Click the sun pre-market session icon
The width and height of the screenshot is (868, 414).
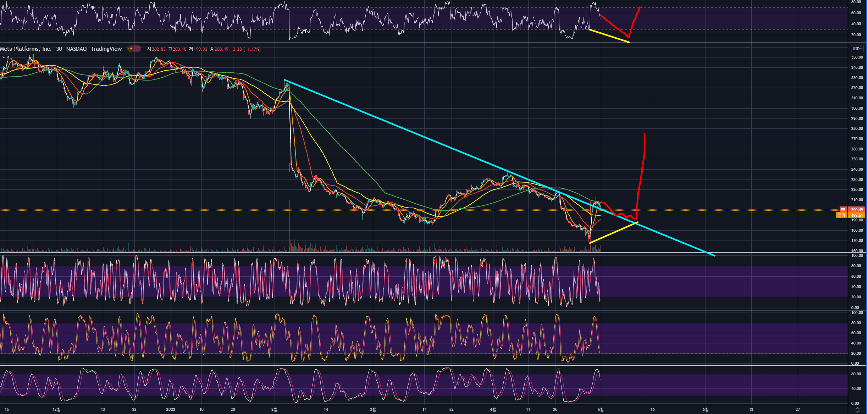(131, 49)
